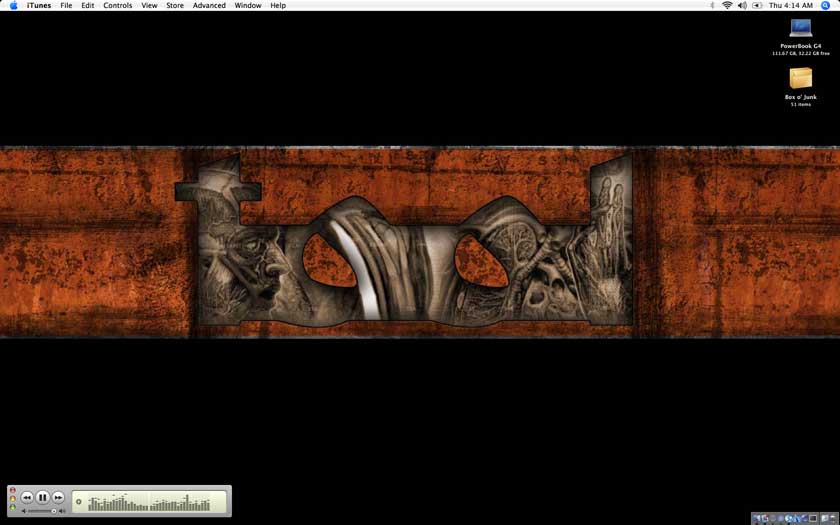Skip to previous track in mini player

pyautogui.click(x=27, y=498)
